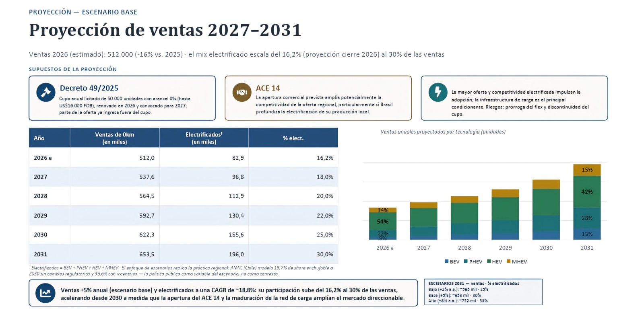The width and height of the screenshot is (644, 325).
Task: Click the 2026 e stacked bar
Action: tap(383, 224)
